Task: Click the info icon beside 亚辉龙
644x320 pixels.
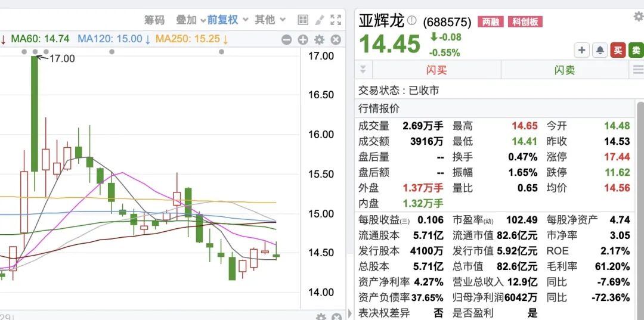Action: click(x=413, y=21)
